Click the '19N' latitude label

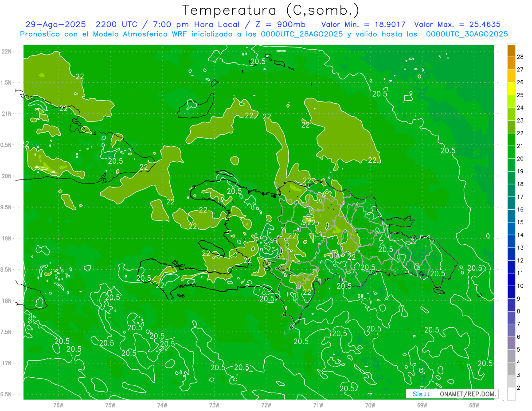[7, 239]
